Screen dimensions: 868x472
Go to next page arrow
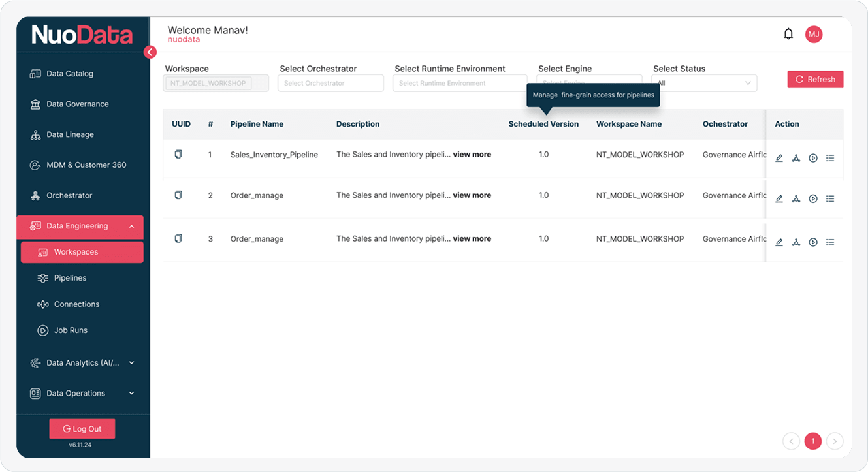(835, 441)
